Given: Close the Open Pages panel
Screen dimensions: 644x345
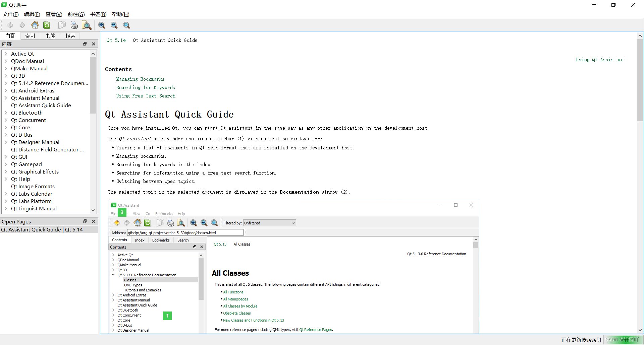Looking at the screenshot, I should click(94, 221).
